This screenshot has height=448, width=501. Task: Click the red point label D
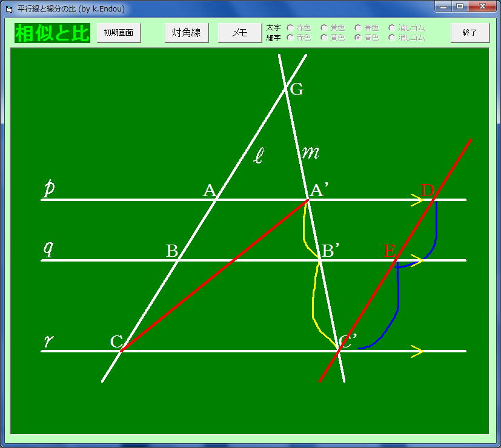click(428, 191)
